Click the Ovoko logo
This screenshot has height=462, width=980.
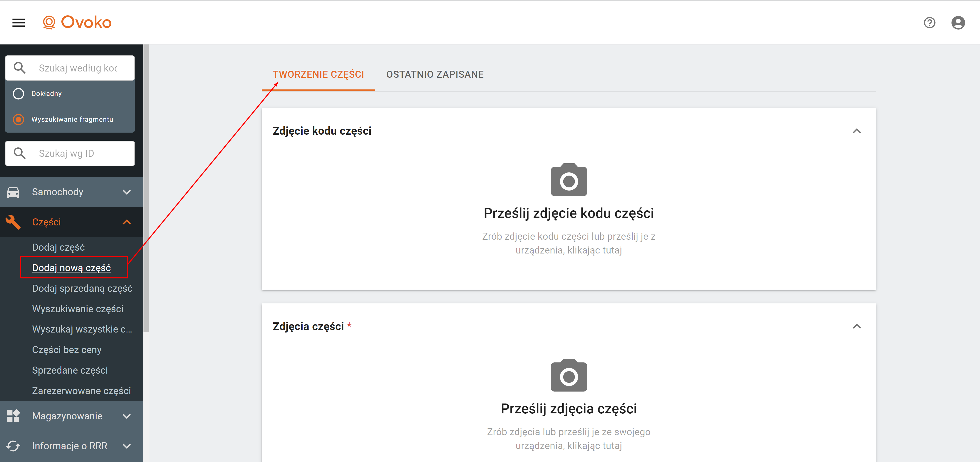point(77,22)
